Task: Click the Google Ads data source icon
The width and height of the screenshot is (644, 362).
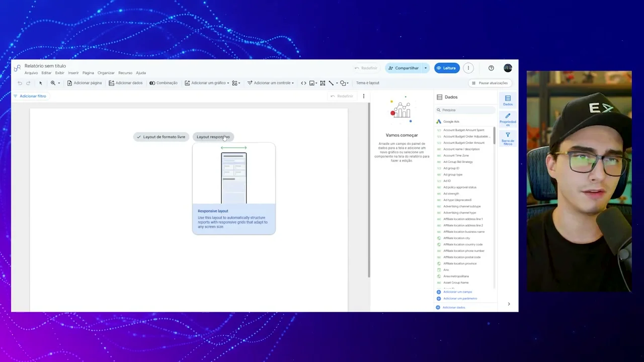Action: coord(439,122)
